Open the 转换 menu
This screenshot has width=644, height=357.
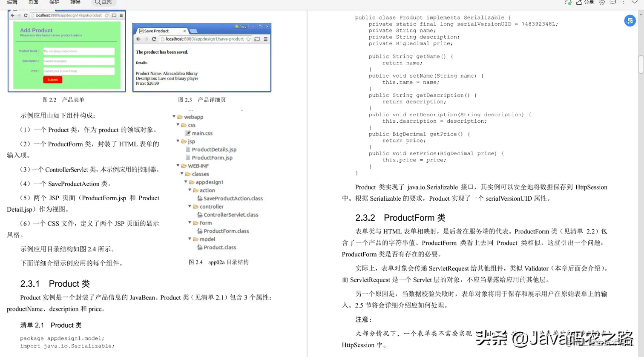coord(75,2)
